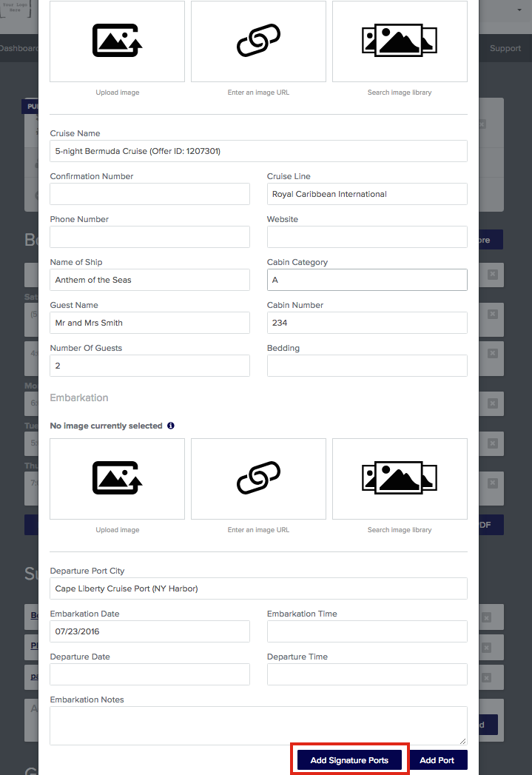Click the Cabin Number field

pos(367,323)
